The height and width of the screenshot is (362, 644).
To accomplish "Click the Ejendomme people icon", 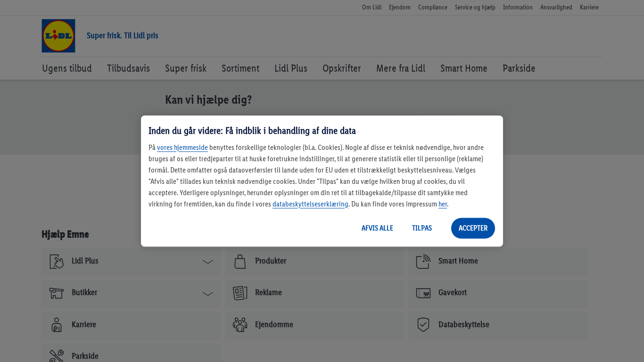I will coord(240,325).
